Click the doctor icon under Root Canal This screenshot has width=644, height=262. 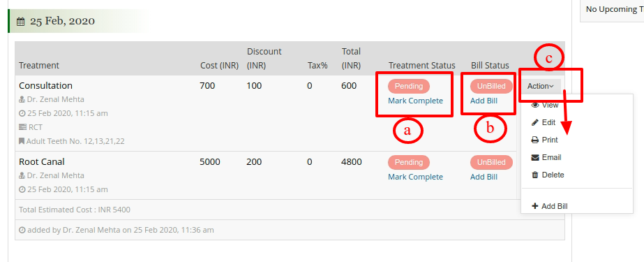(22, 175)
